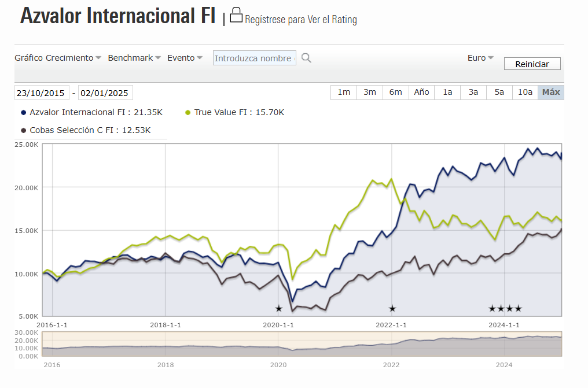This screenshot has width=588, height=388.
Task: Click Regístrese para Ver el Rating link
Action: click(301, 20)
